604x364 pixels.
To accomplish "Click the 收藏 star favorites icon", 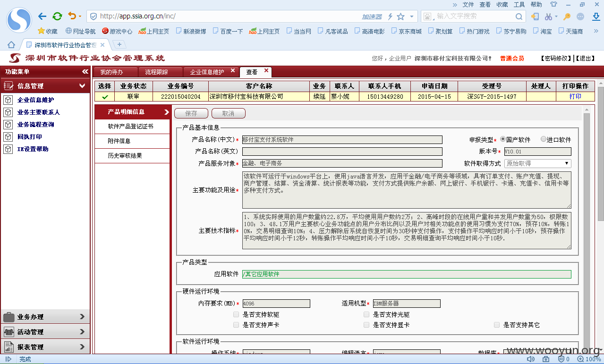I will (41, 31).
